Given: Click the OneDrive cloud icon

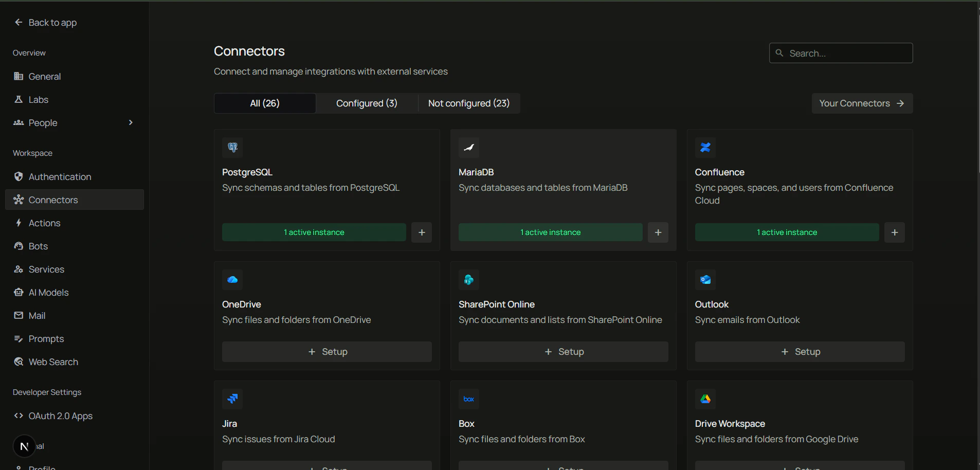Looking at the screenshot, I should point(232,280).
